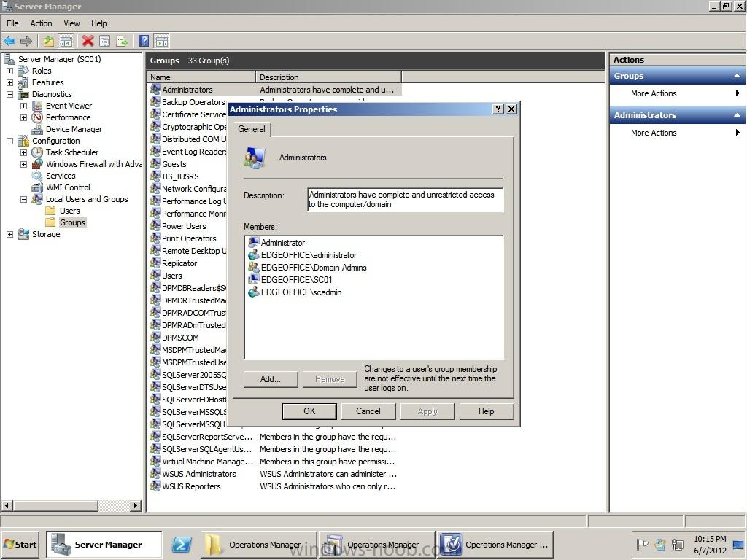Click the Users folder icon in tree
This screenshot has width=747, height=560.
(50, 211)
